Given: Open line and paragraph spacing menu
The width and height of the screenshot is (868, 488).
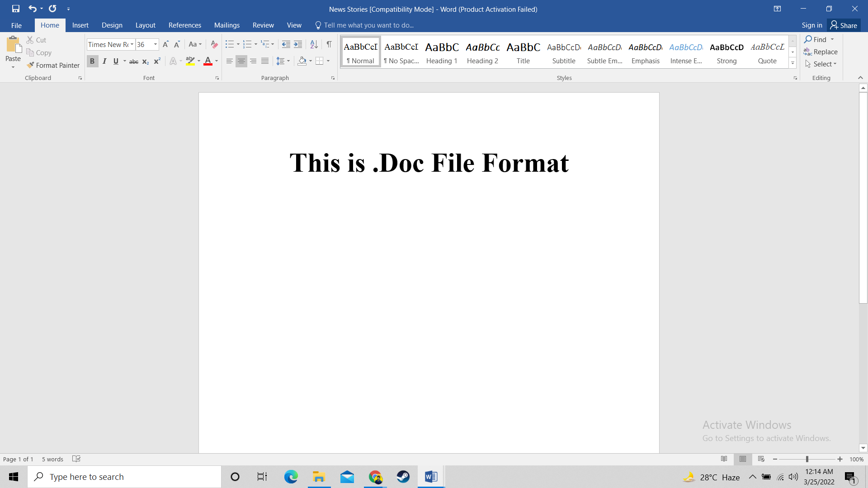Looking at the screenshot, I should tap(283, 61).
